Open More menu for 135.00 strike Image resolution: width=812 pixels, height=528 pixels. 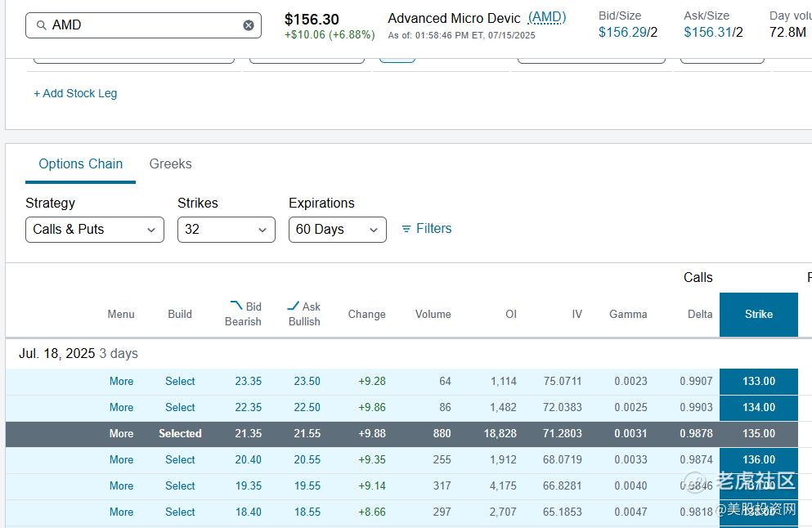coord(121,434)
